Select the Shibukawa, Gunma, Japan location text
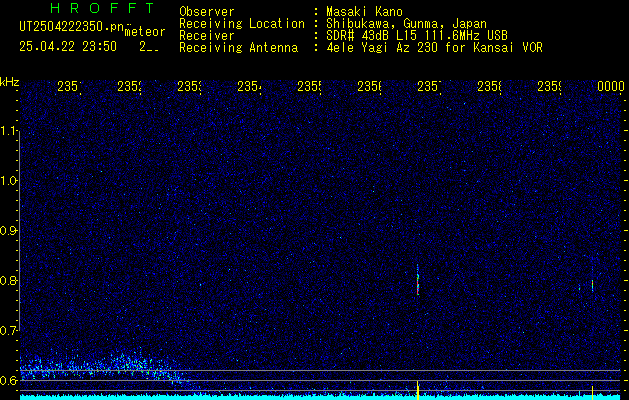Viewport: 629px width, 400px height. (406, 24)
